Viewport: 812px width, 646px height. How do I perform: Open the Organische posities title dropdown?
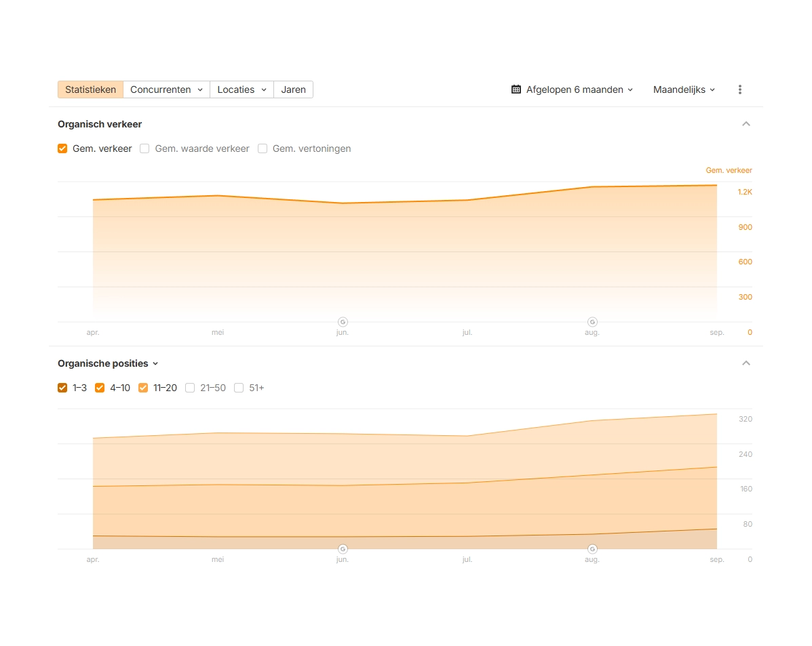click(108, 363)
